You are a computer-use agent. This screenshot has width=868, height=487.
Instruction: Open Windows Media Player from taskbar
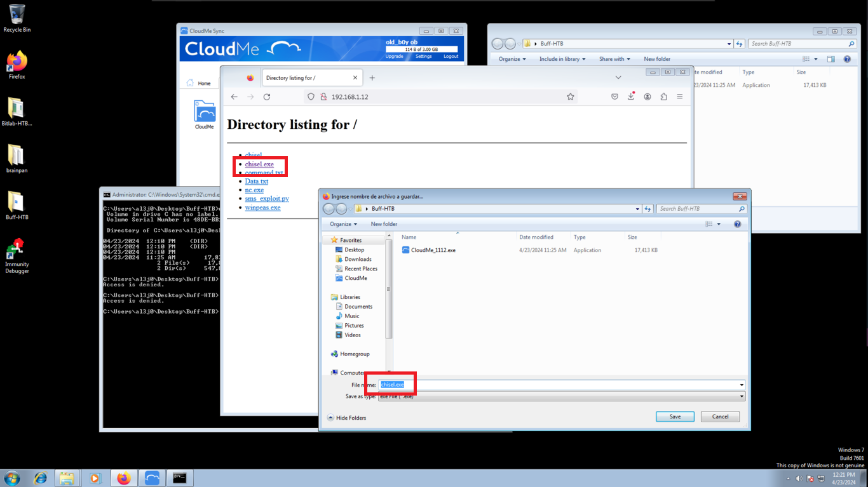pyautogui.click(x=95, y=478)
